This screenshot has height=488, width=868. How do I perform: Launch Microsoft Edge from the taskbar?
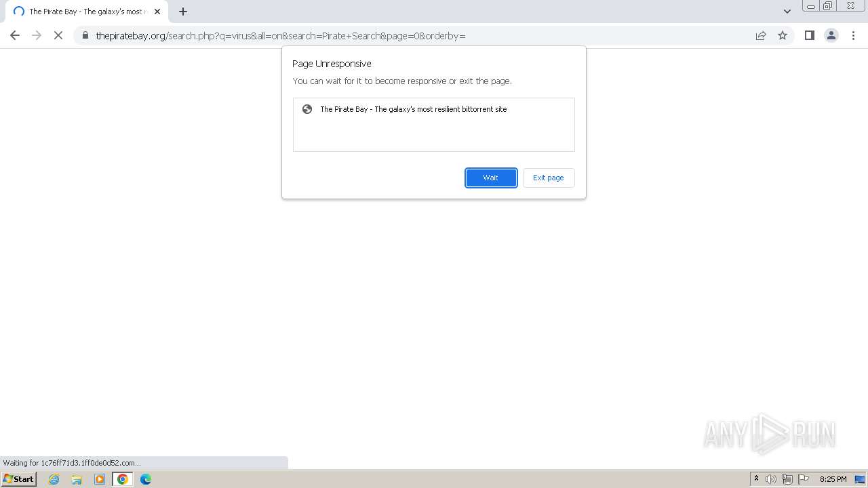[146, 479]
